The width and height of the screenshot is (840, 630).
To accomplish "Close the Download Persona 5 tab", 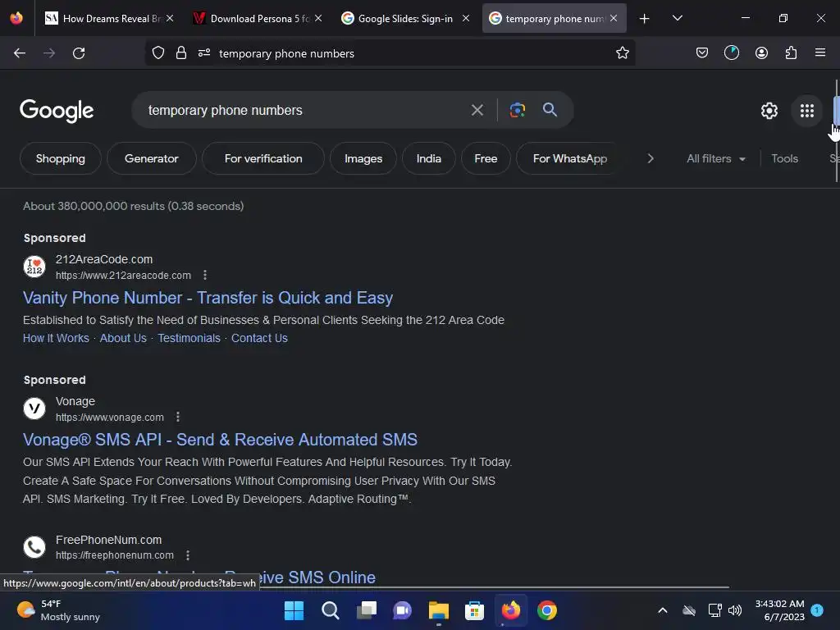I will (x=318, y=19).
